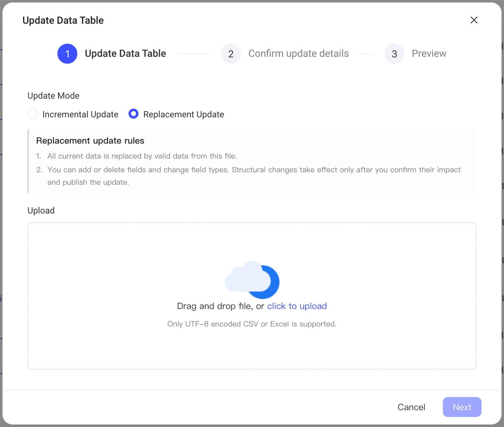Click the cloud upload icon
Image resolution: width=504 pixels, height=427 pixels.
252,280
